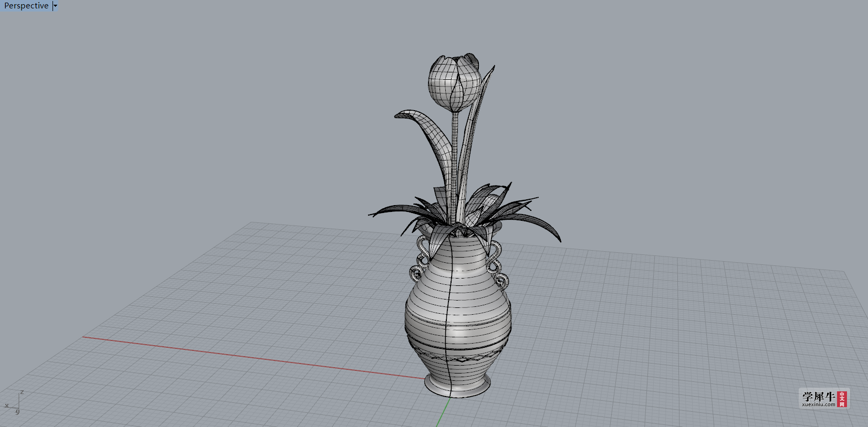
Task: Select the tulip flower head model
Action: pos(455,82)
